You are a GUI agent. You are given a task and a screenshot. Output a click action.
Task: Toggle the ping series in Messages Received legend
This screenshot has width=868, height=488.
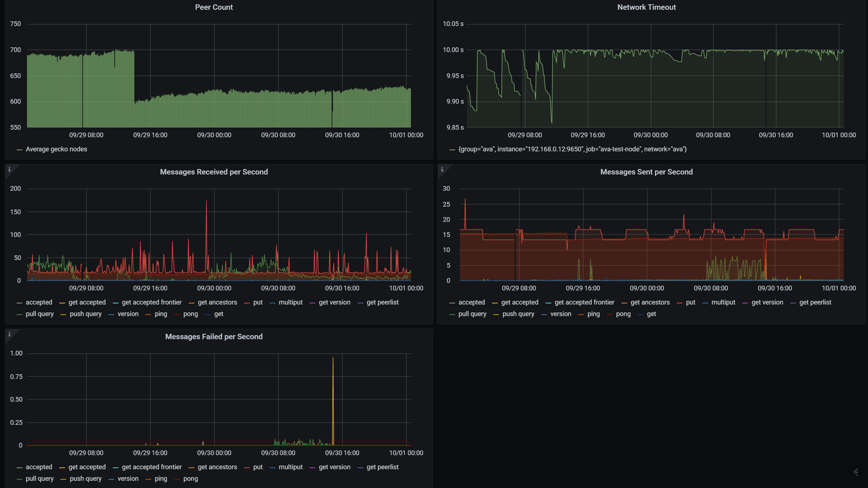click(160, 314)
